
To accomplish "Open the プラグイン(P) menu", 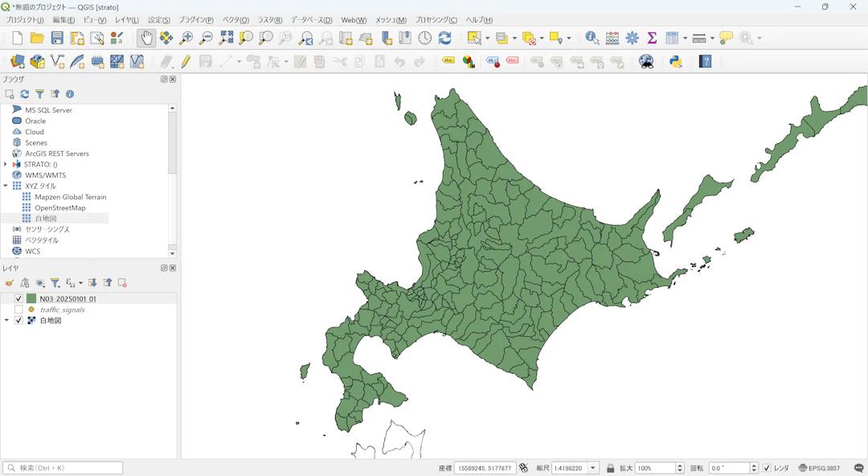I will pyautogui.click(x=196, y=20).
